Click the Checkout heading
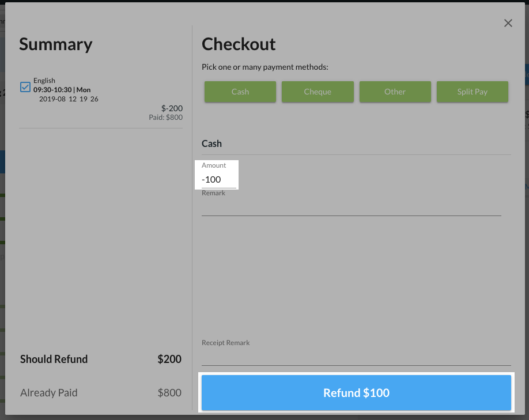The width and height of the screenshot is (529, 420). click(x=239, y=44)
